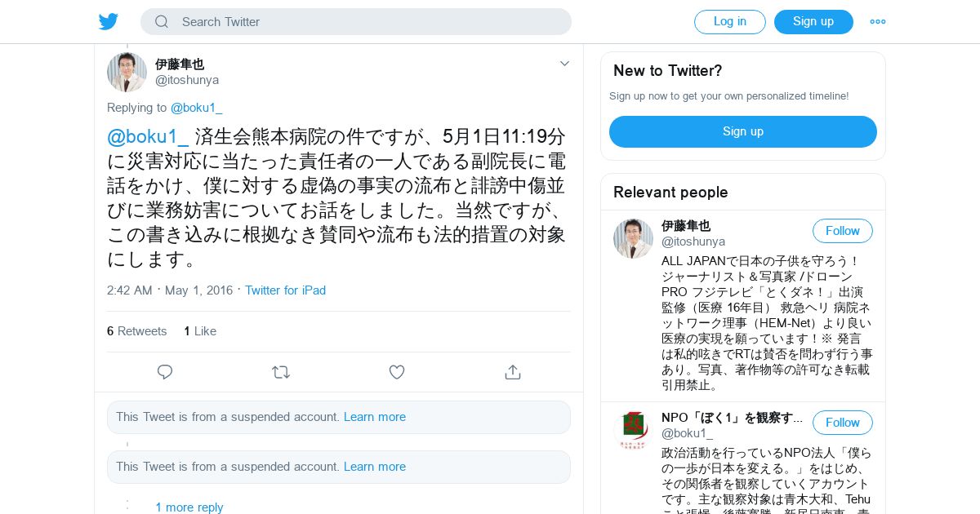Image resolution: width=980 pixels, height=514 pixels.
Task: Focus the Search Twitter field
Action: pyautogui.click(x=356, y=22)
